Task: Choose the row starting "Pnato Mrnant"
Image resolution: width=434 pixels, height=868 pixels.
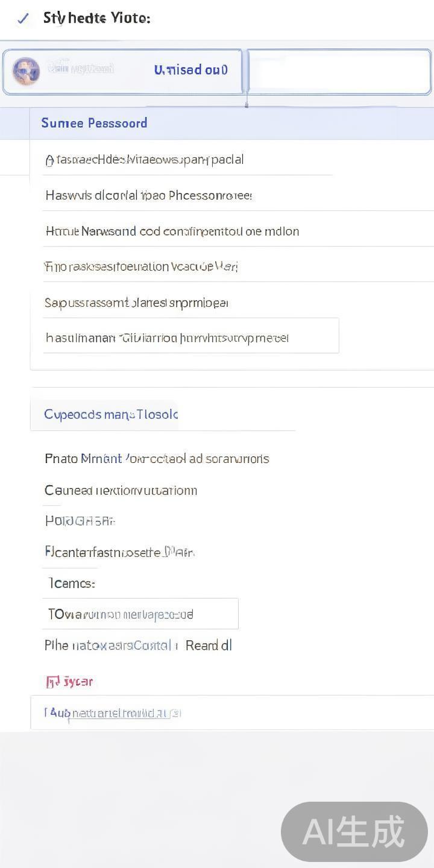Action: (x=157, y=459)
